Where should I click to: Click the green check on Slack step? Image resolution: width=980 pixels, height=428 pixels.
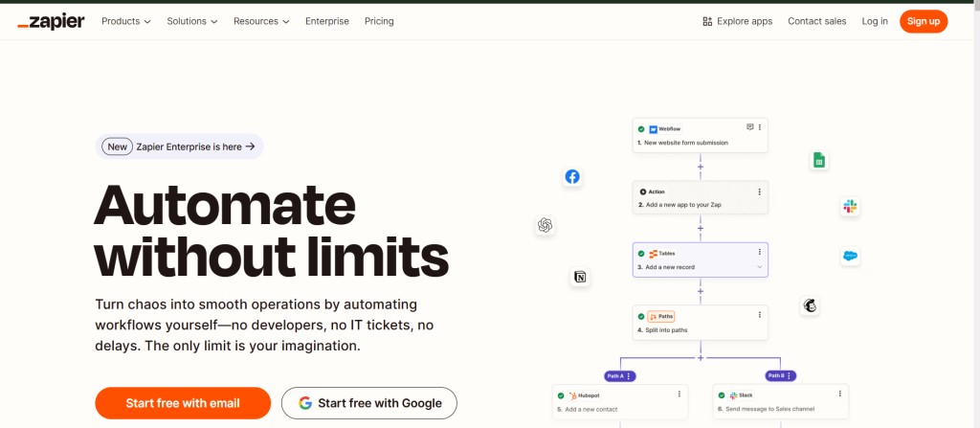[x=722, y=395]
